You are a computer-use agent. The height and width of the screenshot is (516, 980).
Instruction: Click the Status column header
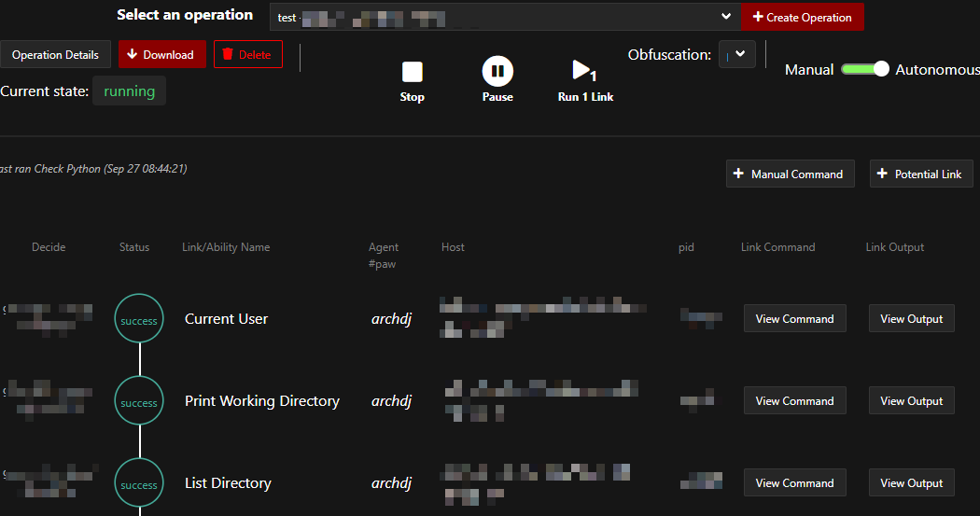click(x=134, y=247)
